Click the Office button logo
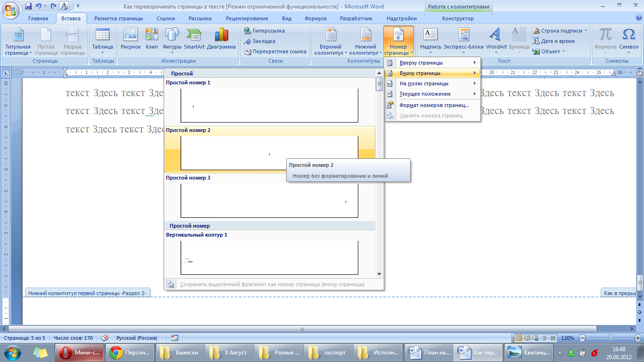This screenshot has width=644, height=362. click(10, 9)
